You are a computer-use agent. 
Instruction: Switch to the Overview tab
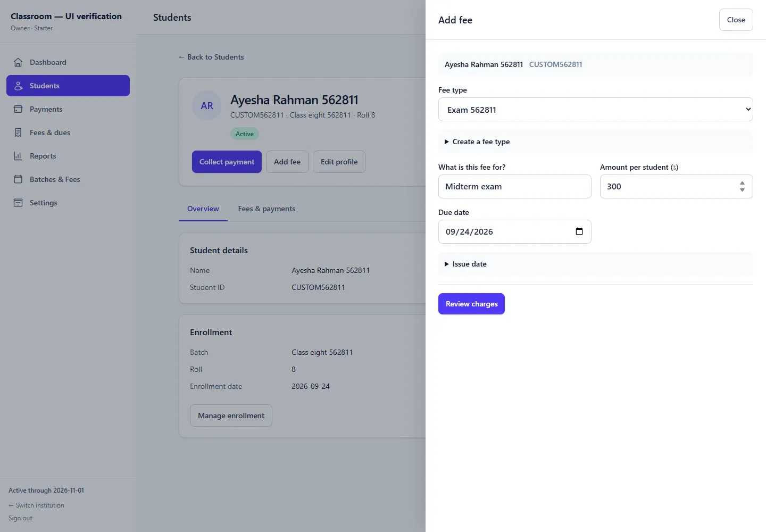tap(203, 209)
